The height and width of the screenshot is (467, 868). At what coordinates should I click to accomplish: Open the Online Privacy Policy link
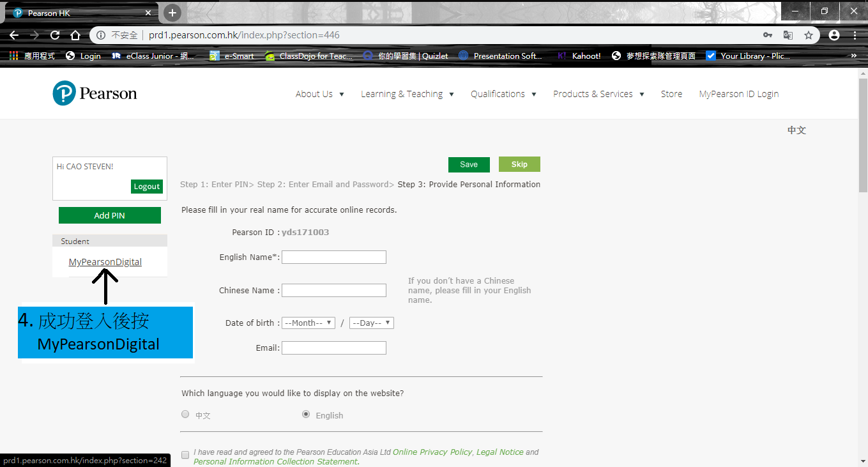pyautogui.click(x=432, y=452)
